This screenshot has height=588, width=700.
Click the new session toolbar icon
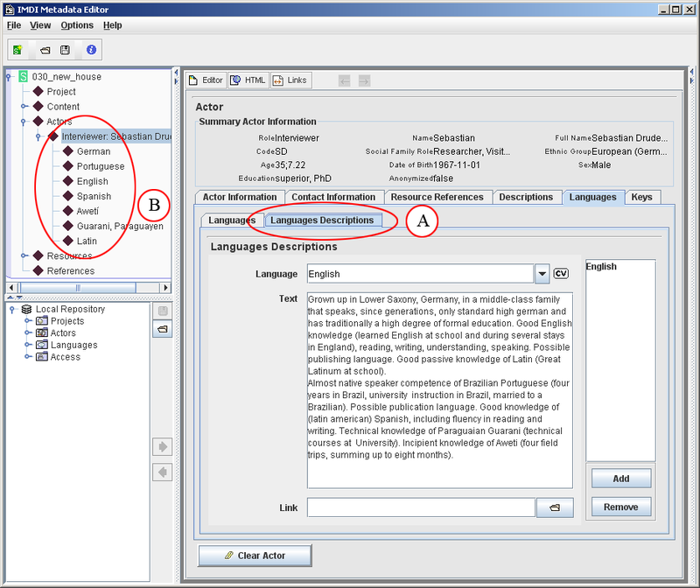(x=19, y=51)
